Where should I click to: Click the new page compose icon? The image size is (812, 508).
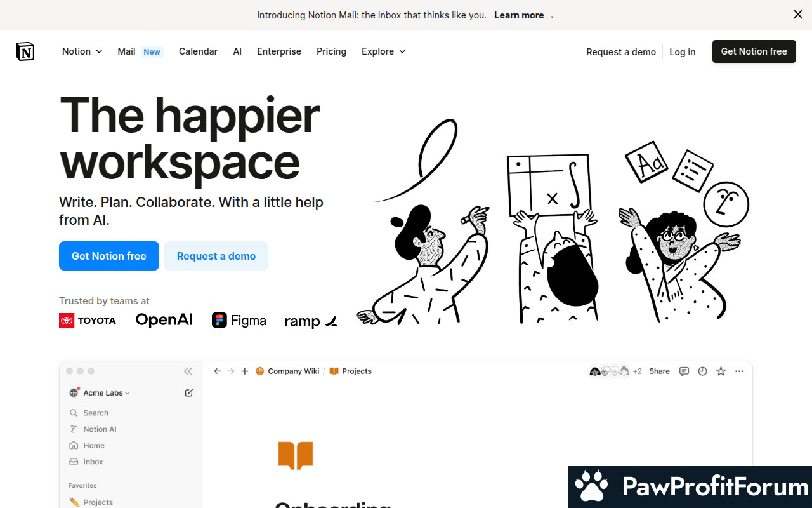188,393
